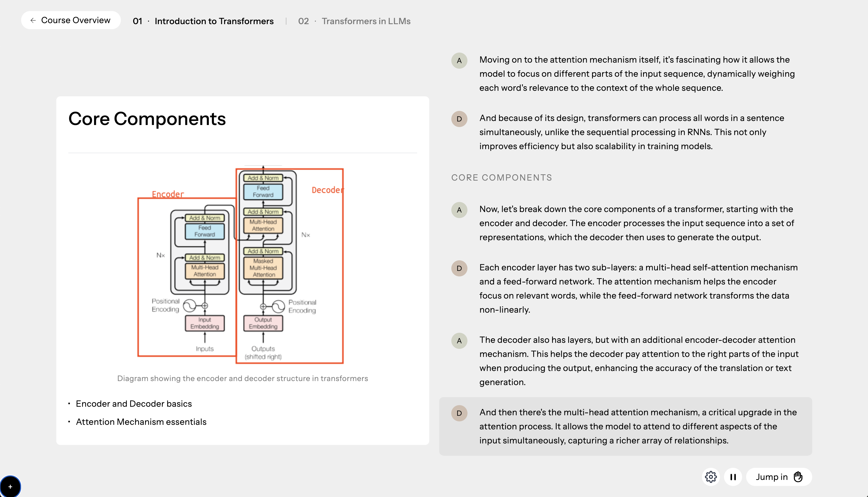Click the transformer encoder-decoder diagram
The height and width of the screenshot is (497, 868).
click(240, 265)
